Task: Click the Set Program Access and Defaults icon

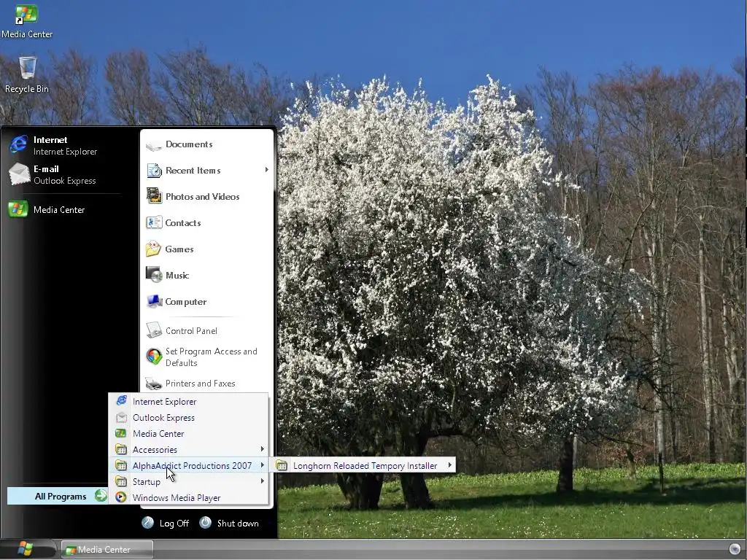Action: click(x=154, y=356)
